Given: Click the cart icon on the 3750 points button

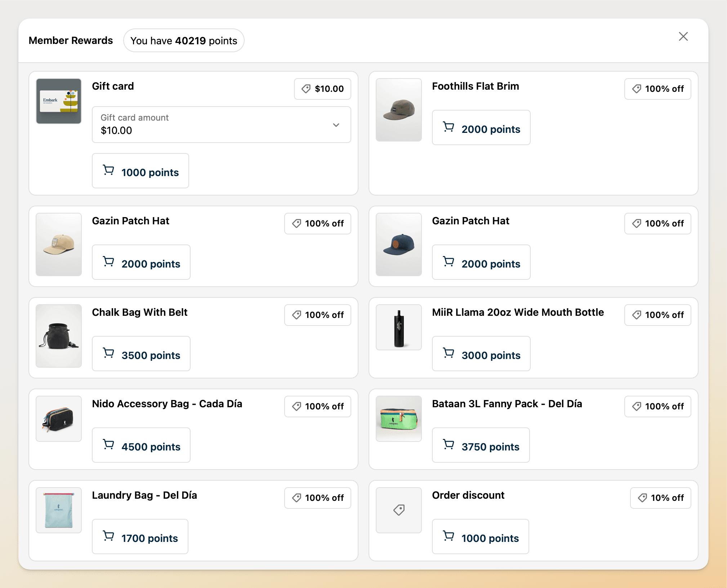Looking at the screenshot, I should (449, 445).
